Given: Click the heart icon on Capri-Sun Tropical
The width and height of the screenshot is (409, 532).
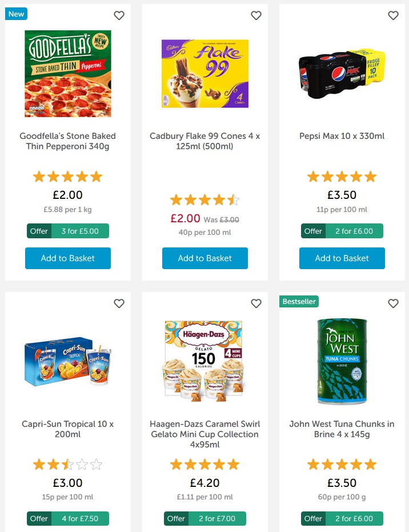Looking at the screenshot, I should [x=119, y=303].
